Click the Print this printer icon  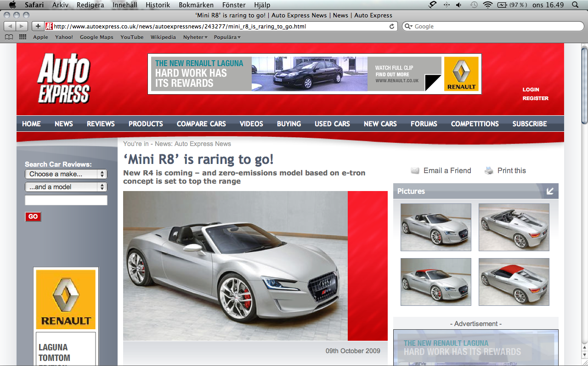click(487, 170)
